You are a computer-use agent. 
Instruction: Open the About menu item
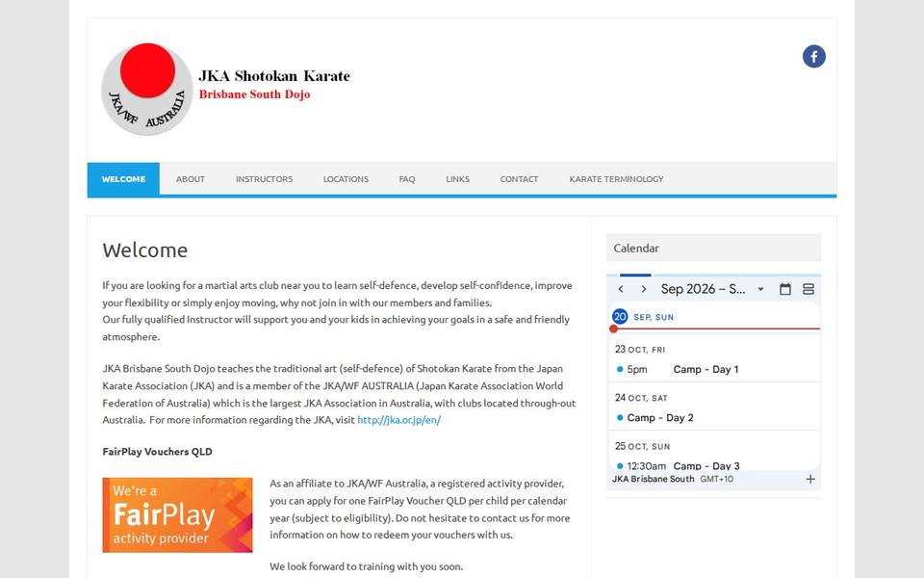click(x=191, y=179)
